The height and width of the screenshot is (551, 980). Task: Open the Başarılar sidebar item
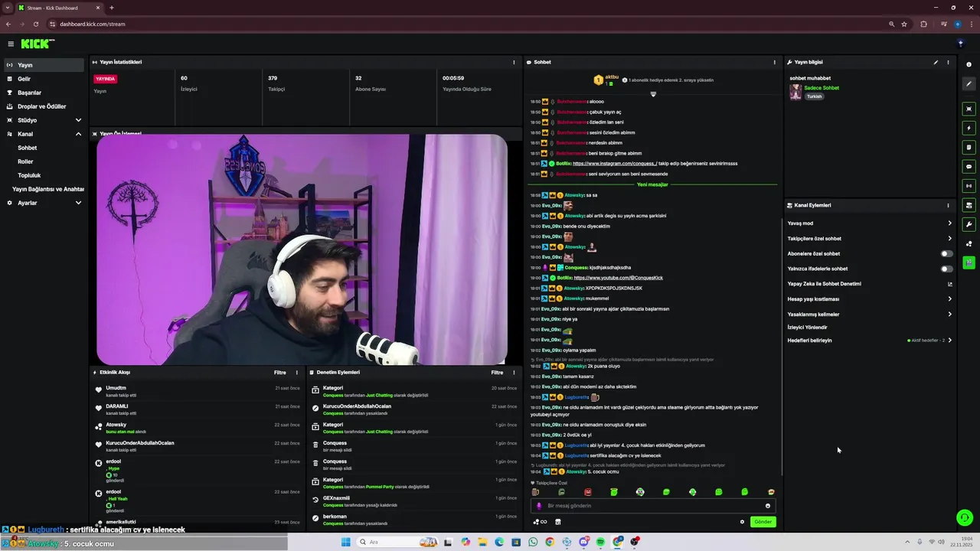tap(42, 93)
